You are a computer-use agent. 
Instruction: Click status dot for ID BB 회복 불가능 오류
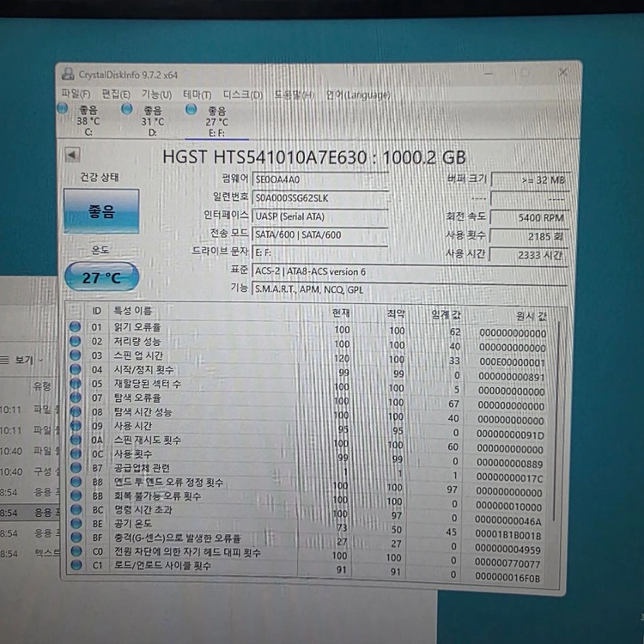click(76, 495)
